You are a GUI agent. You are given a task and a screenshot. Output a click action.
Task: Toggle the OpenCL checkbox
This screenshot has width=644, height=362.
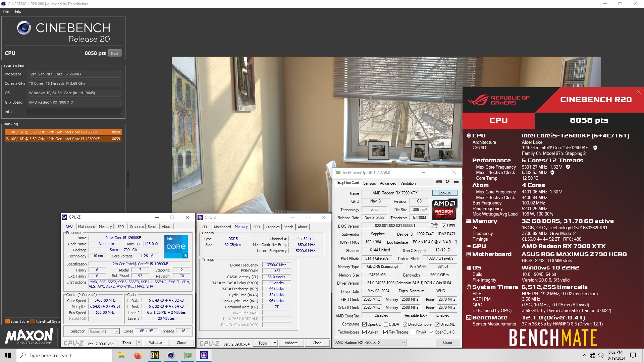tap(364, 324)
